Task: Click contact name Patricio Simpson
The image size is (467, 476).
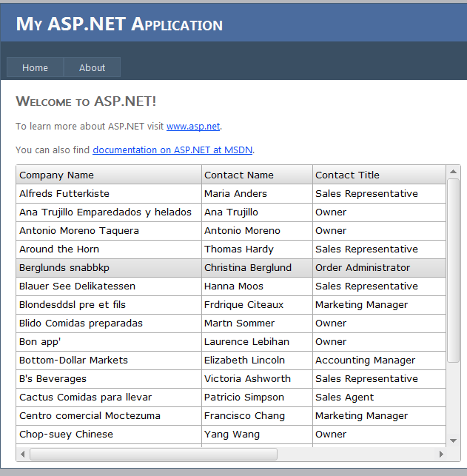Action: [x=257, y=398]
